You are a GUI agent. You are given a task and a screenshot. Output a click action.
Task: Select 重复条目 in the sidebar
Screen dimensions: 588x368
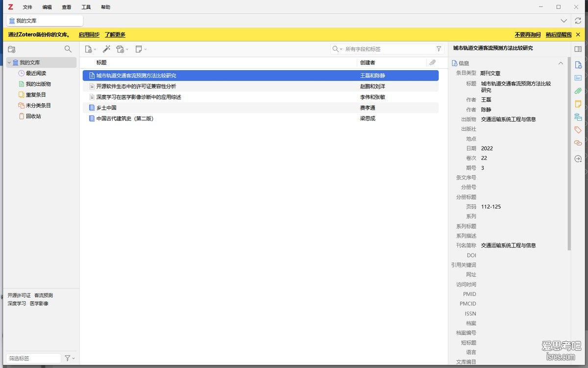[x=36, y=95]
